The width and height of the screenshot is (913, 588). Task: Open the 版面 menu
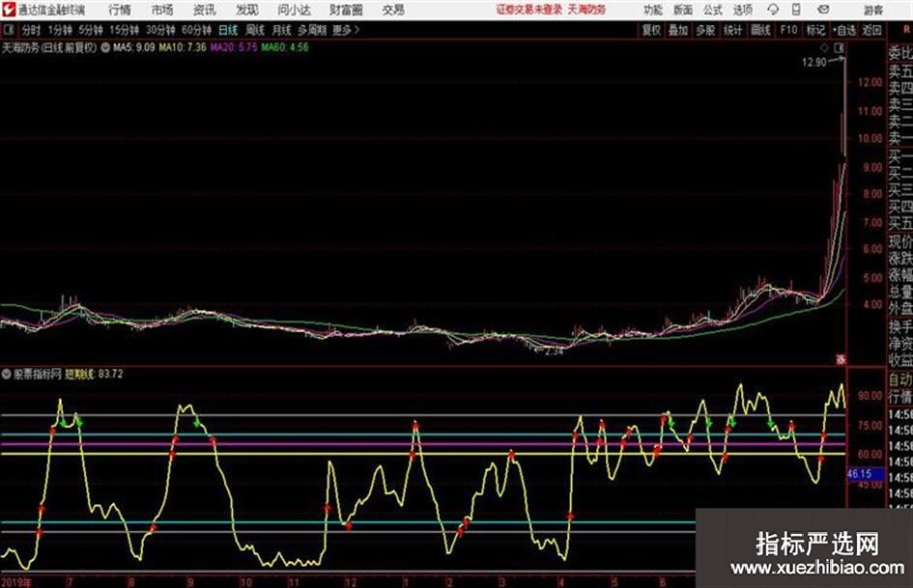pos(682,10)
